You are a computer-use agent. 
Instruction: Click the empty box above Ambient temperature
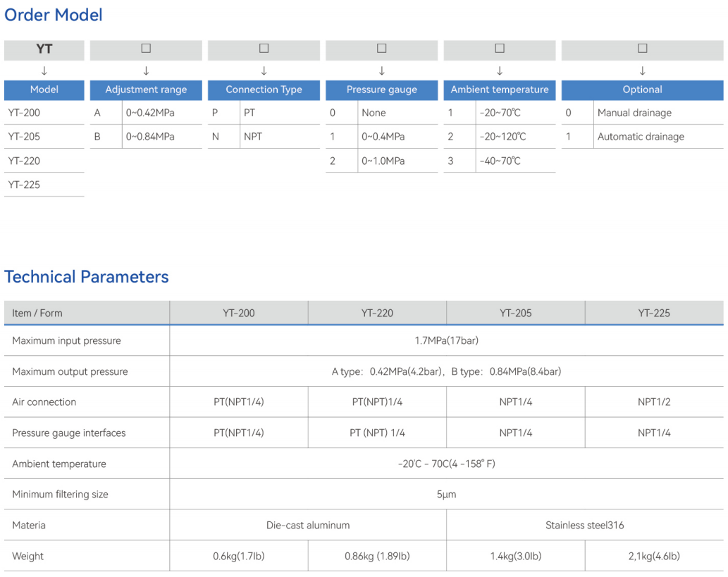click(x=500, y=49)
